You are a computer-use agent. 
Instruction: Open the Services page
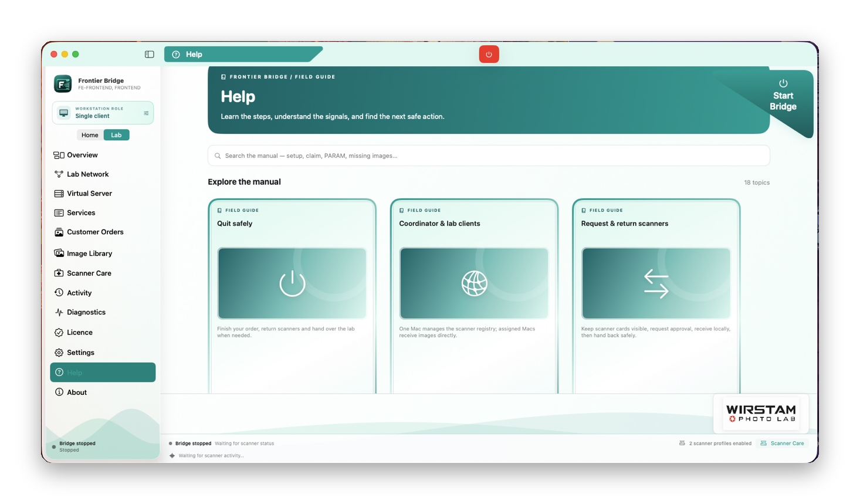tap(103, 213)
